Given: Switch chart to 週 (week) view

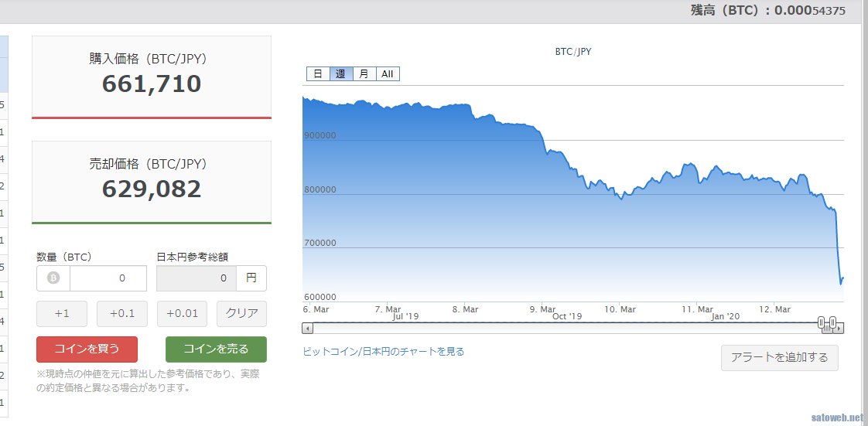Looking at the screenshot, I should pyautogui.click(x=341, y=74).
